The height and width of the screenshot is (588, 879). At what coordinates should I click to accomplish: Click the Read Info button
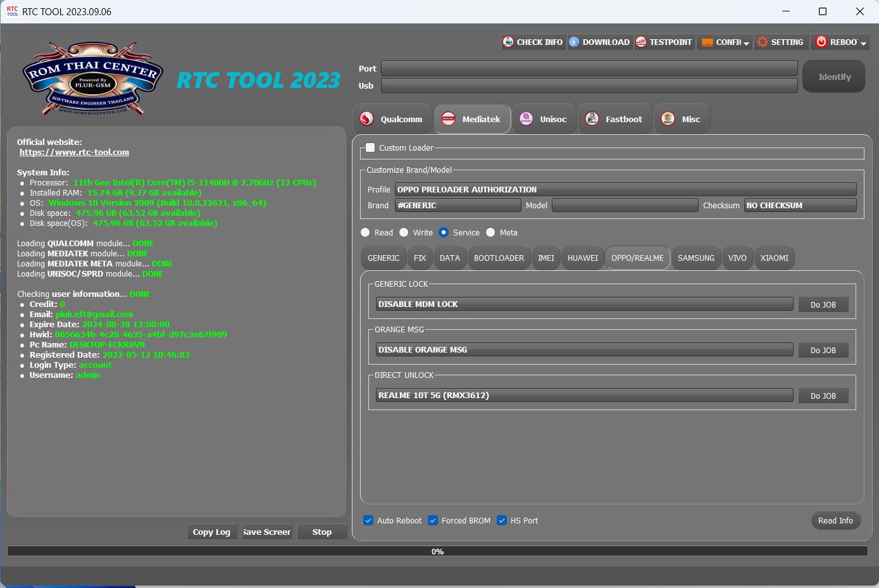point(835,520)
